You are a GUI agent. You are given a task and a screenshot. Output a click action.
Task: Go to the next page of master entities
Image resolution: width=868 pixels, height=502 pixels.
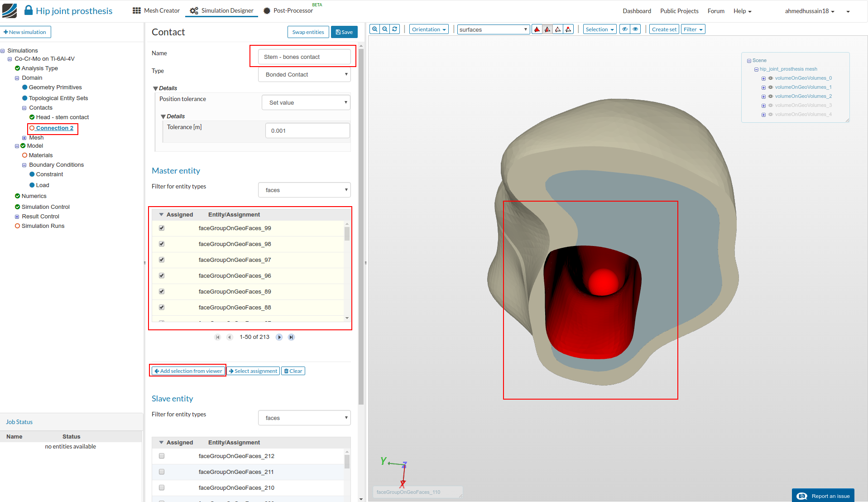point(279,337)
